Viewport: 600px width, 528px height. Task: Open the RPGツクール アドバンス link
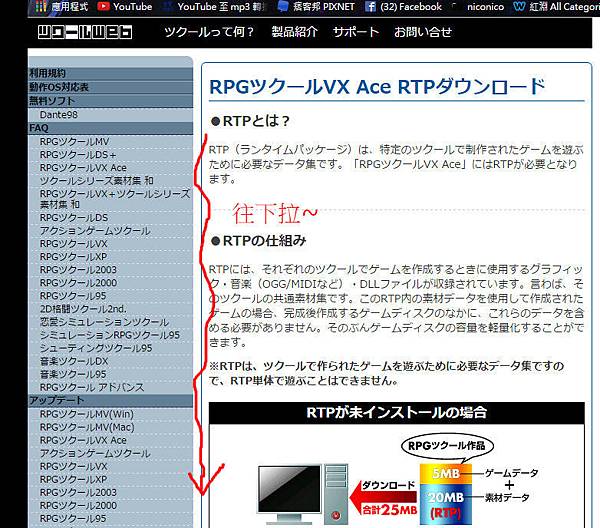pos(92,387)
